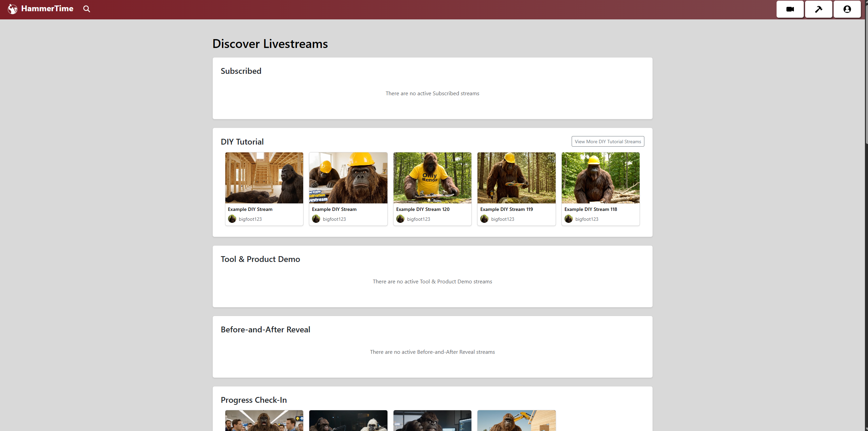This screenshot has height=431, width=868.
Task: Open the Example DIY Stream 119 title link
Action: [x=506, y=209]
